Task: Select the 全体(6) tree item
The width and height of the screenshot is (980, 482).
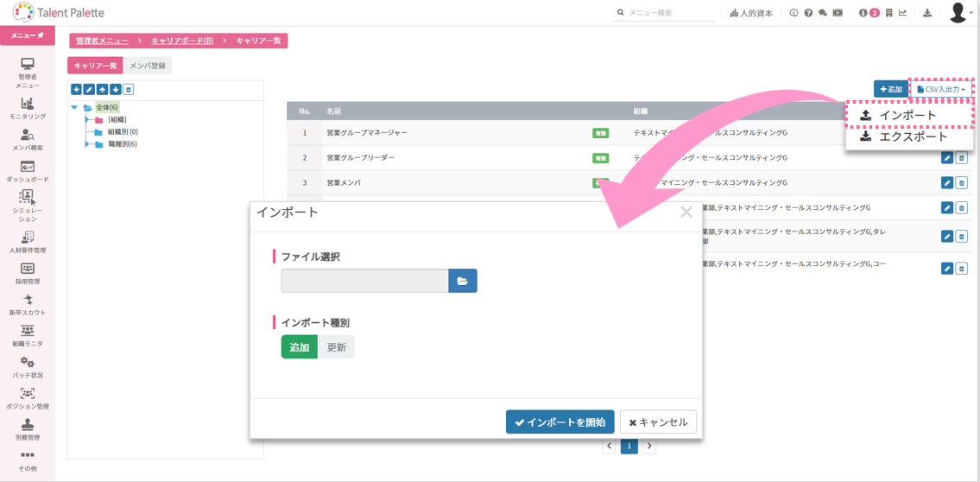Action: (x=107, y=107)
